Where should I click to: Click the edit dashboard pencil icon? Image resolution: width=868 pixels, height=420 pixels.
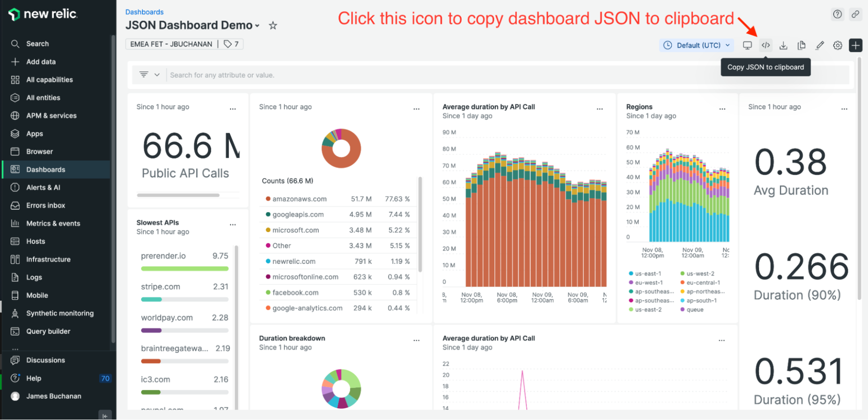point(820,45)
